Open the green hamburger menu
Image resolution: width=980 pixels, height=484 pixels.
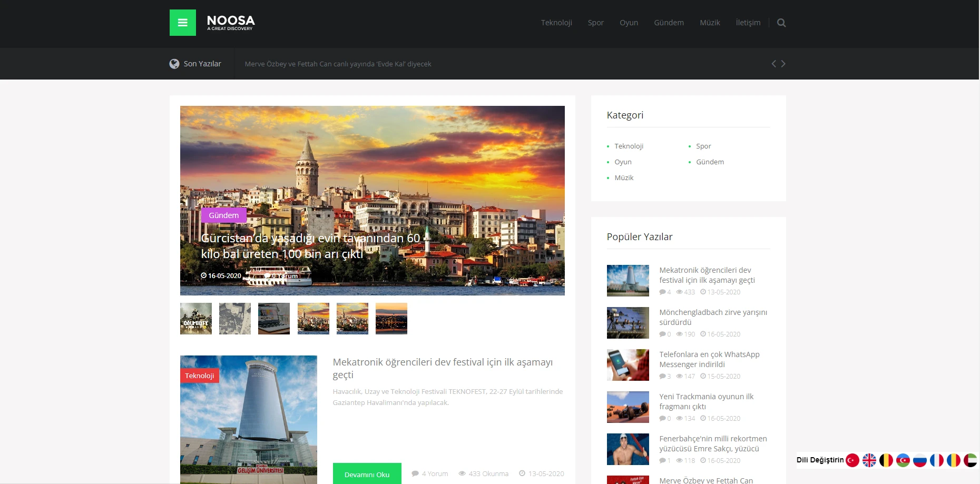coord(183,23)
